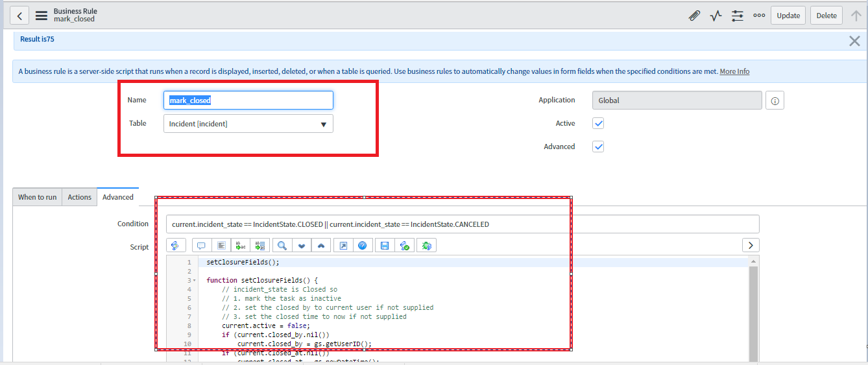Find previous up chevron icon

[322, 246]
